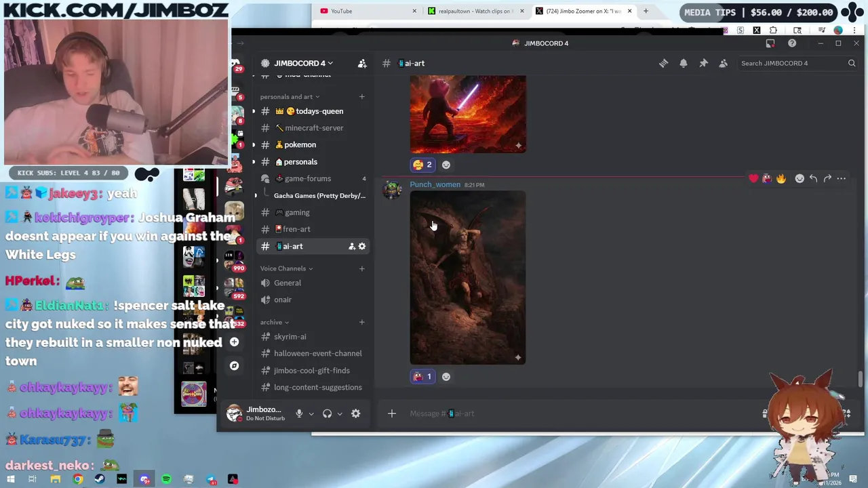Image resolution: width=868 pixels, height=488 pixels.
Task: Open the skyrim-ai channel
Action: click(x=313, y=336)
